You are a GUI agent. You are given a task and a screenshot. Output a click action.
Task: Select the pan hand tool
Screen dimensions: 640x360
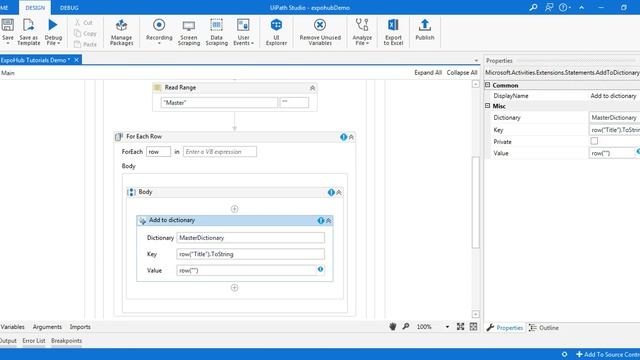[x=393, y=327]
